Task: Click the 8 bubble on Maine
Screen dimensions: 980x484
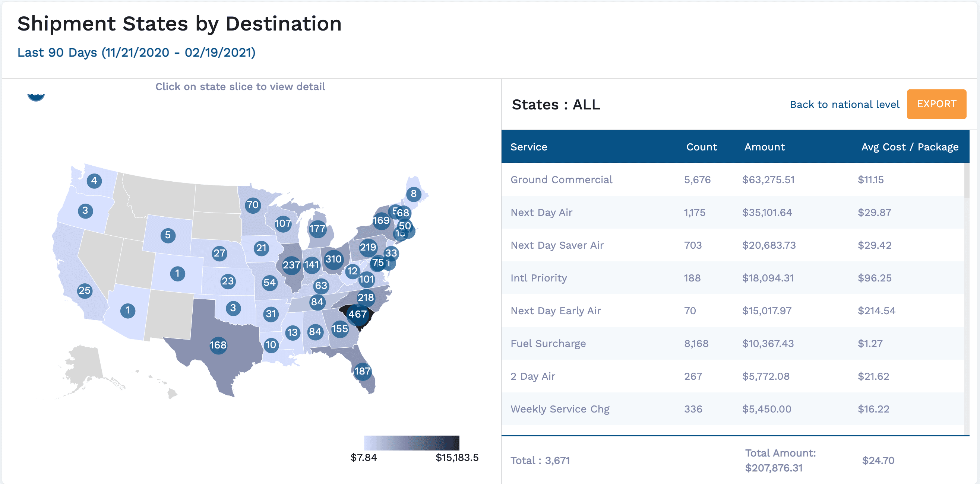Action: click(x=414, y=194)
